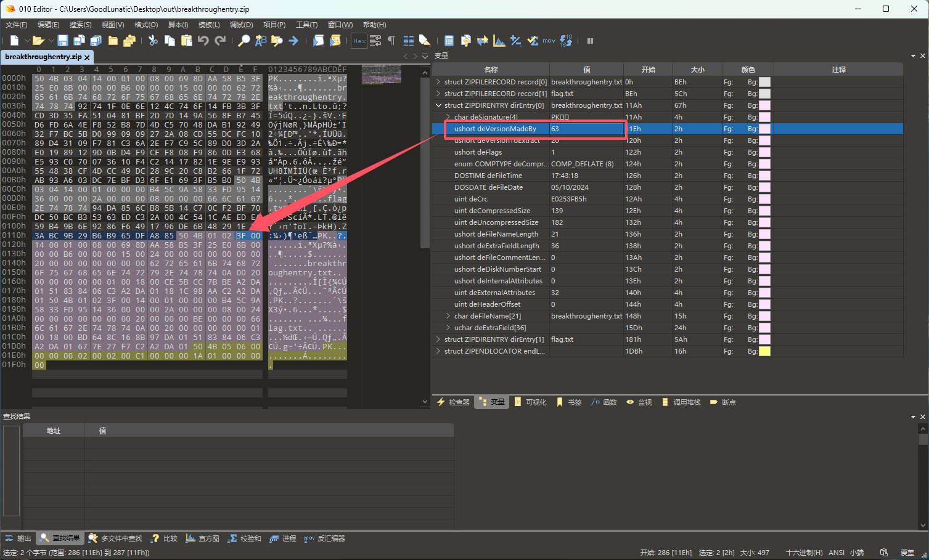Image resolution: width=929 pixels, height=560 pixels.
Task: Expand char deSignature[4] node
Action: click(x=448, y=117)
